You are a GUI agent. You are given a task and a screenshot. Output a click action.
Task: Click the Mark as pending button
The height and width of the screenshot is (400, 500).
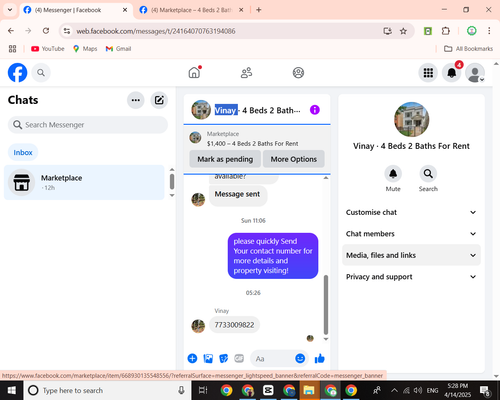pos(225,159)
